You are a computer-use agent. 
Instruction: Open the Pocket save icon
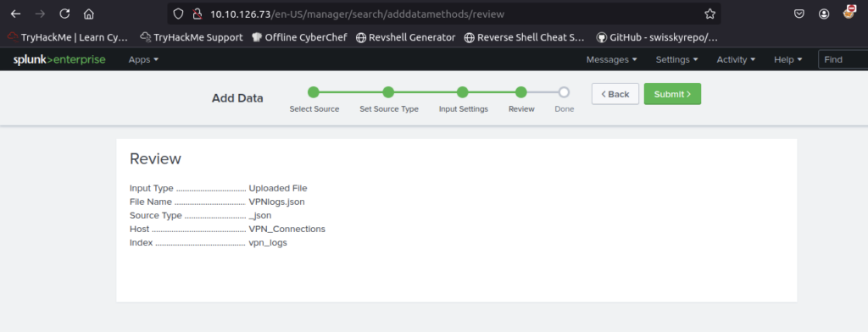click(799, 14)
